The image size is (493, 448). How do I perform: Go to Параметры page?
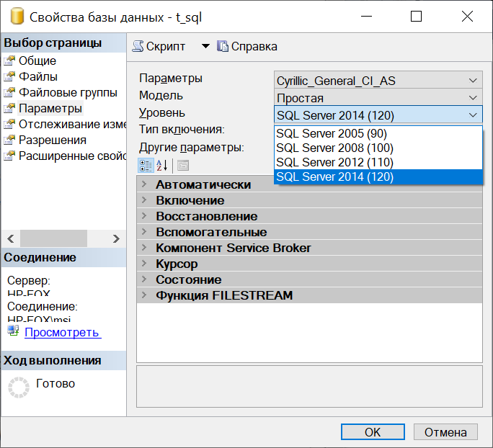tap(50, 108)
